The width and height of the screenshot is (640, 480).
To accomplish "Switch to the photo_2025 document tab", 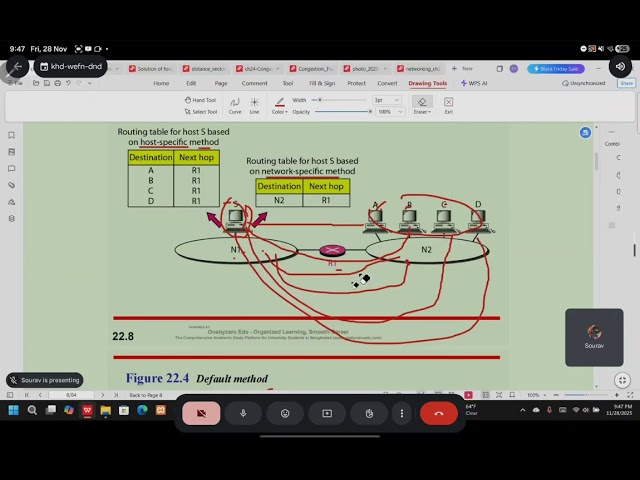I will tap(366, 69).
